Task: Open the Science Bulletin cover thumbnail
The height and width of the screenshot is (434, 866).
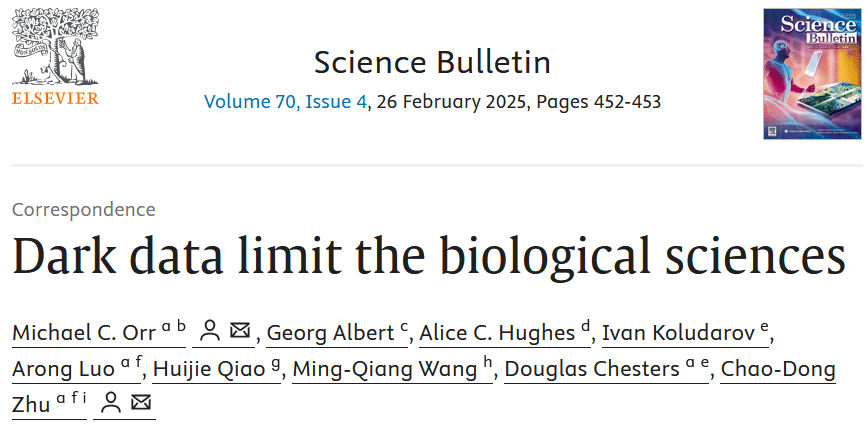Action: [x=811, y=73]
